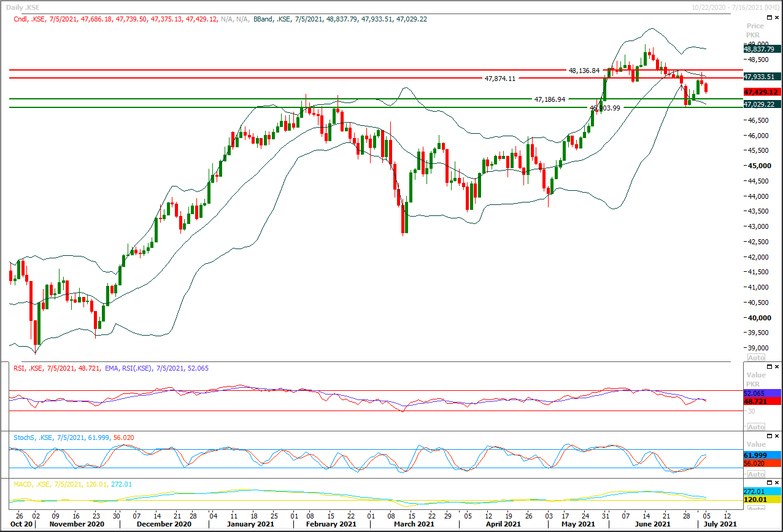
Task: Click the red 47,429.12 last price tag
Action: pos(761,91)
